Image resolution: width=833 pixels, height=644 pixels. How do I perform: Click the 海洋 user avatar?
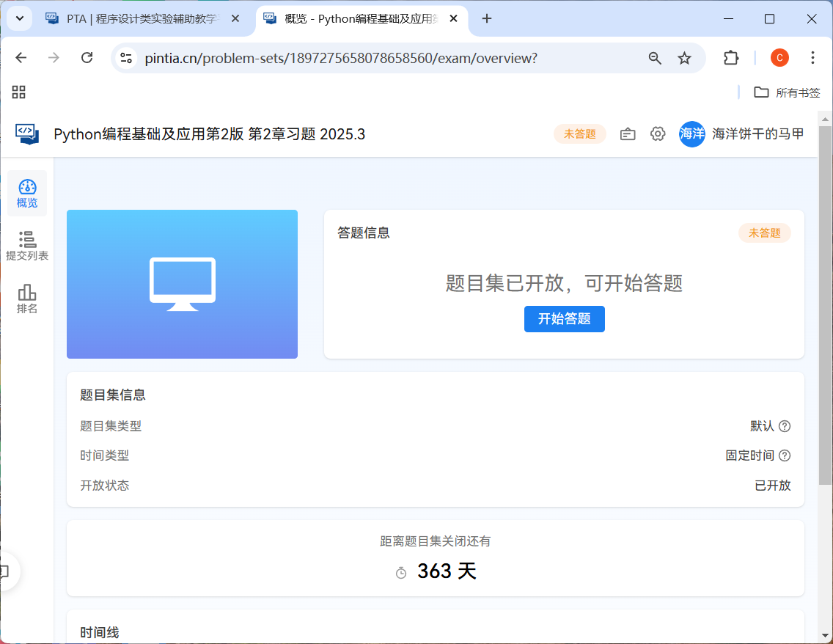tap(691, 133)
